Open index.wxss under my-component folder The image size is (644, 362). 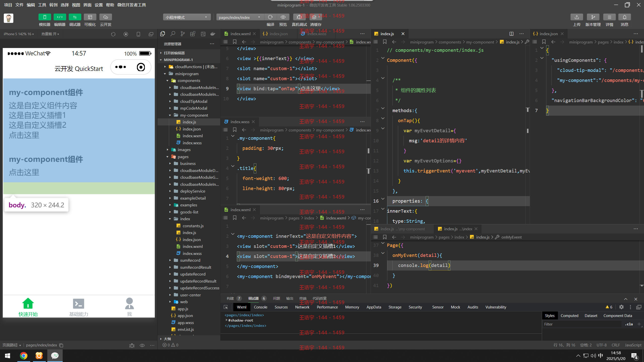click(192, 143)
